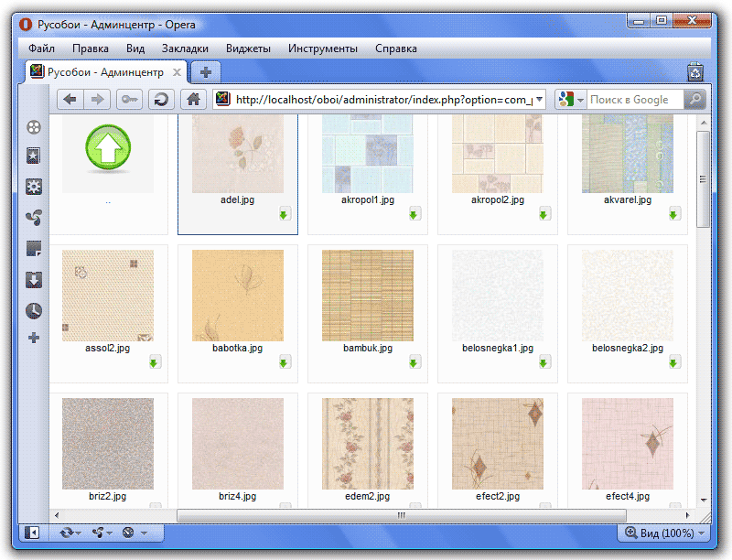Click the green up folder arrow
The height and width of the screenshot is (560, 732).
108,148
